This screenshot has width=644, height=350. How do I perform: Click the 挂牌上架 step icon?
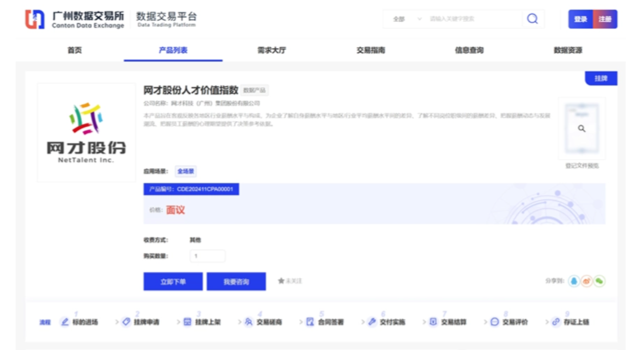pyautogui.click(x=187, y=322)
